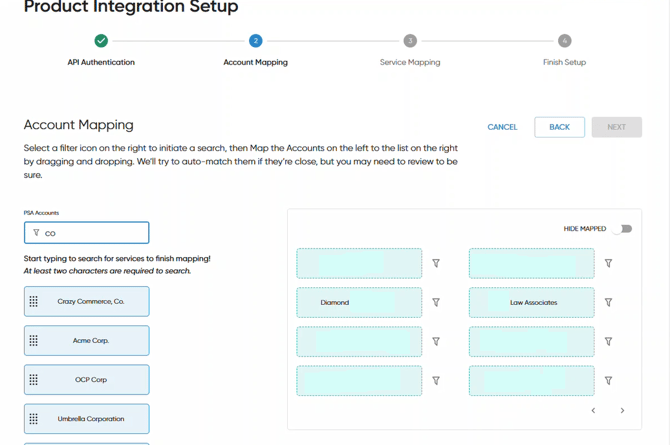This screenshot has height=445, width=670.
Task: Click the Next button
Action: 616,127
